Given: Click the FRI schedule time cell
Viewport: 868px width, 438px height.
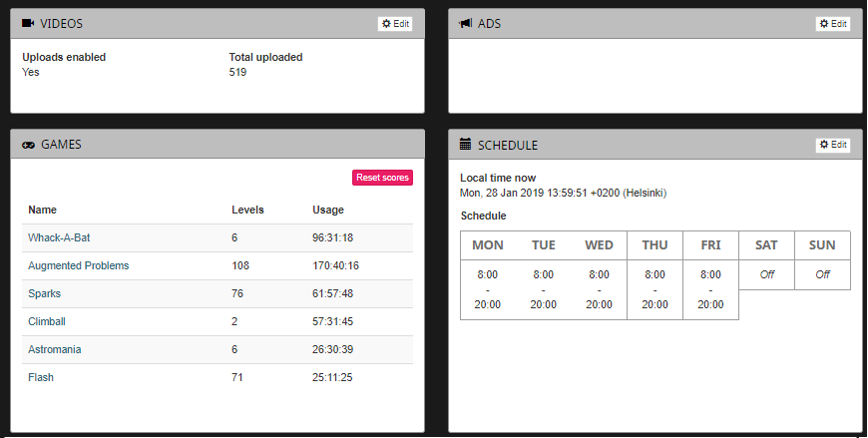Looking at the screenshot, I should (710, 289).
